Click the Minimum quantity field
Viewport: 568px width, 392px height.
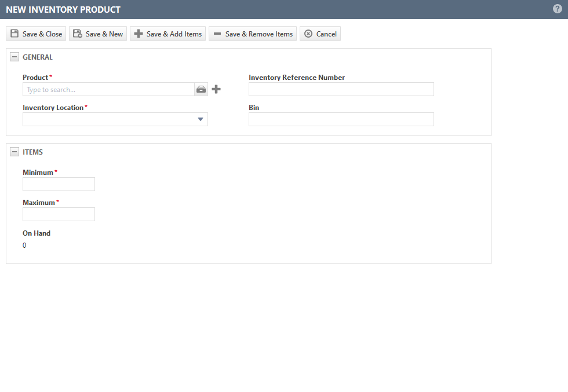click(59, 184)
